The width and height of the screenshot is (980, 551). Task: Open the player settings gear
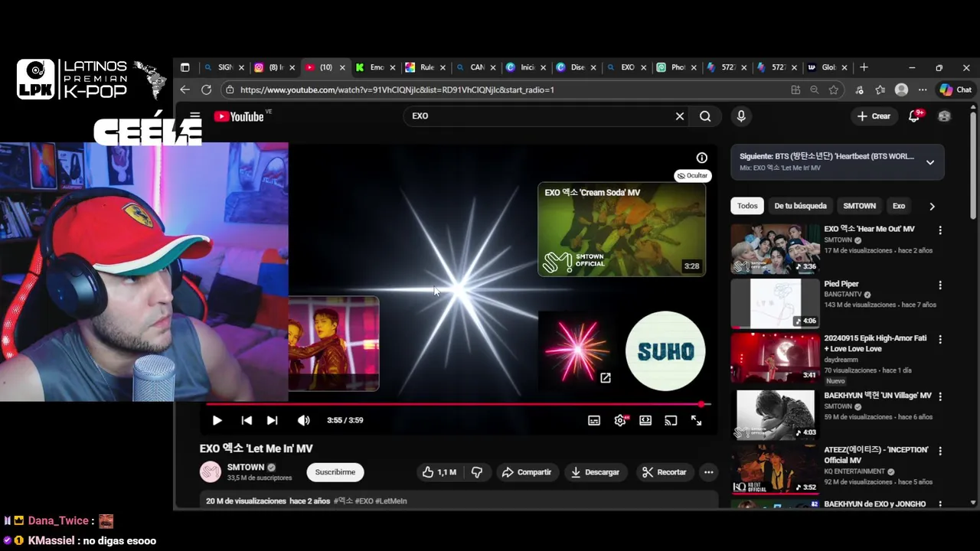(620, 420)
